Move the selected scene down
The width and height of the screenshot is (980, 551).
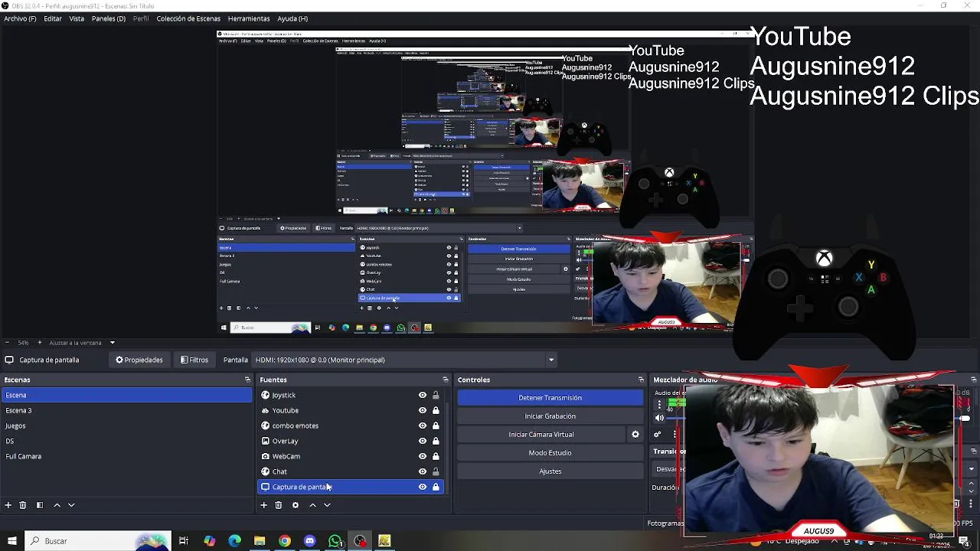71,505
